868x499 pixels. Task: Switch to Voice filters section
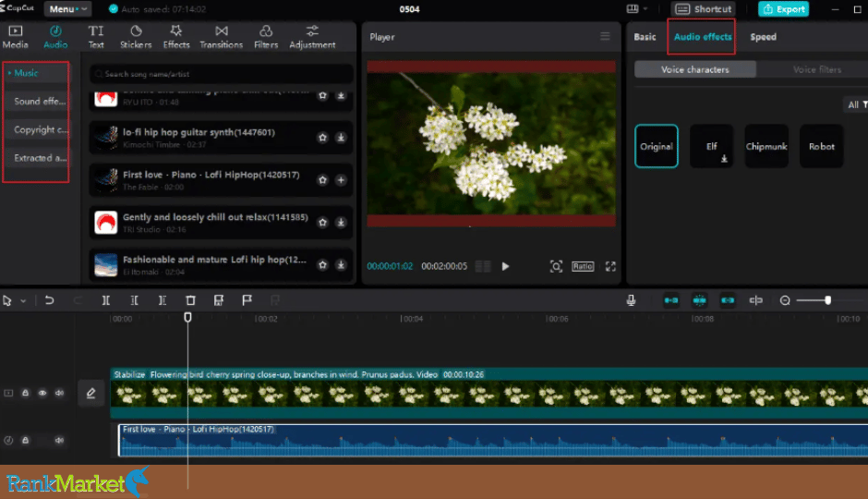click(817, 70)
